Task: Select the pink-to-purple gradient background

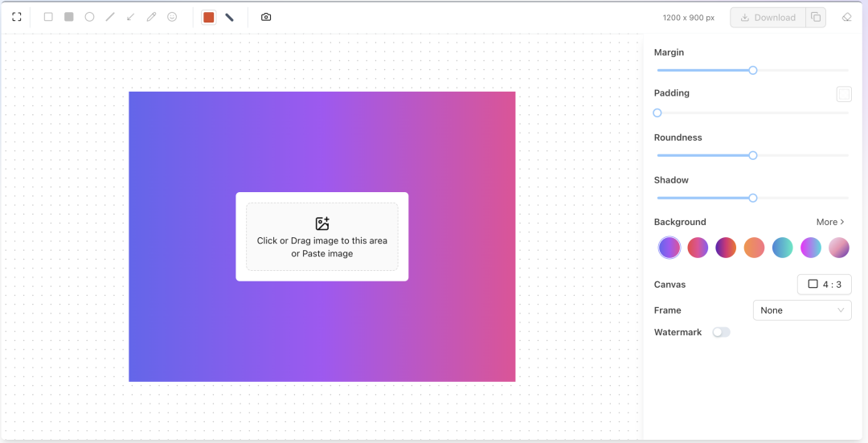Action: pyautogui.click(x=698, y=248)
